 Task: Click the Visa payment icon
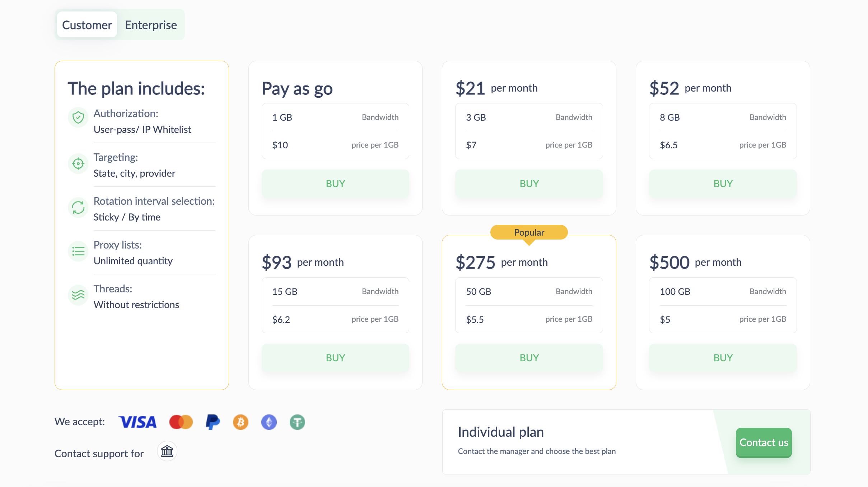(137, 422)
